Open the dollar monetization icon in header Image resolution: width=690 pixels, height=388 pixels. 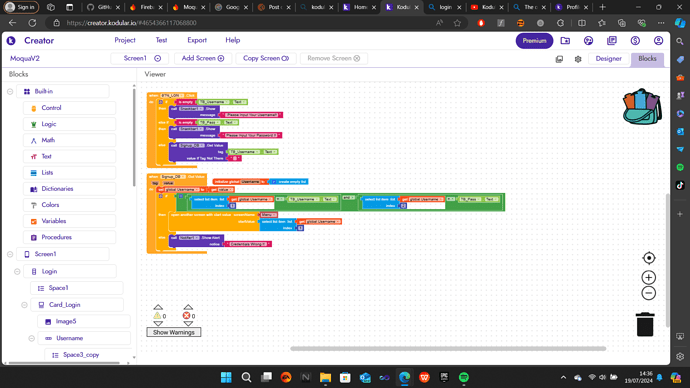click(x=635, y=40)
